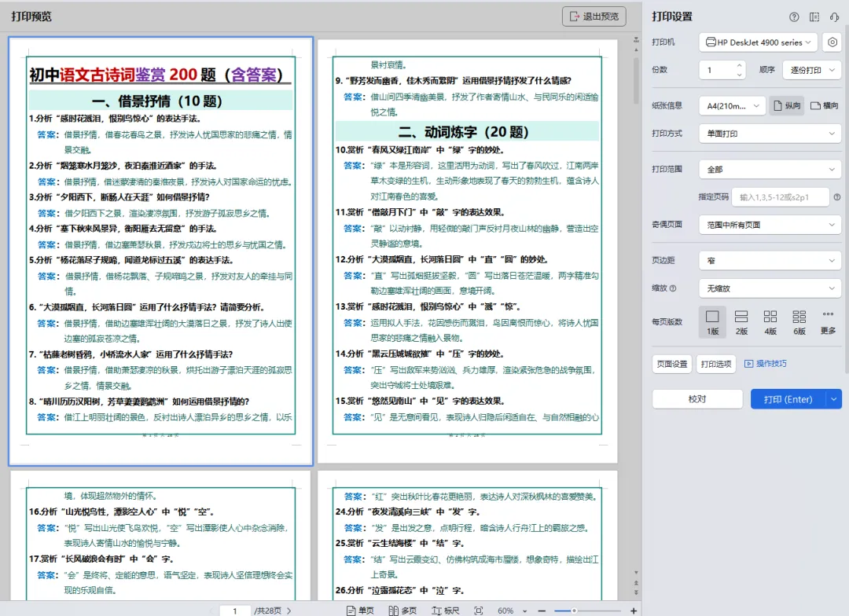Click the page number input field

(x=235, y=609)
